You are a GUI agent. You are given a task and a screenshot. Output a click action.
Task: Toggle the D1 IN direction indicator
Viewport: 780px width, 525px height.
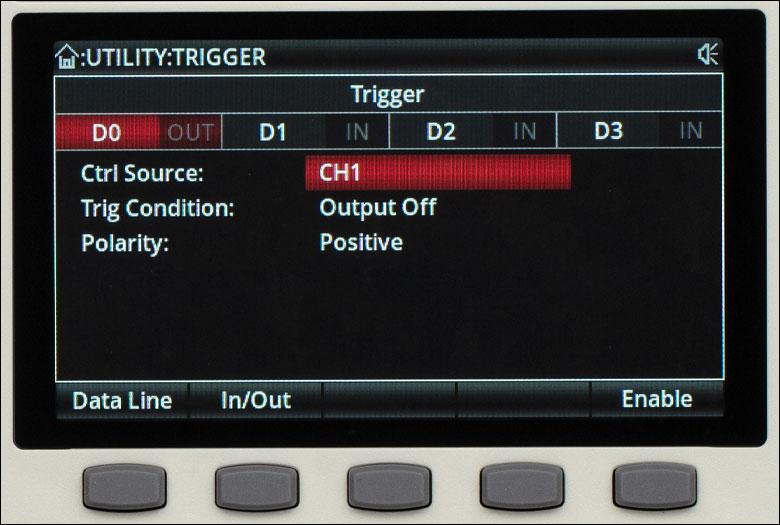coord(357,132)
